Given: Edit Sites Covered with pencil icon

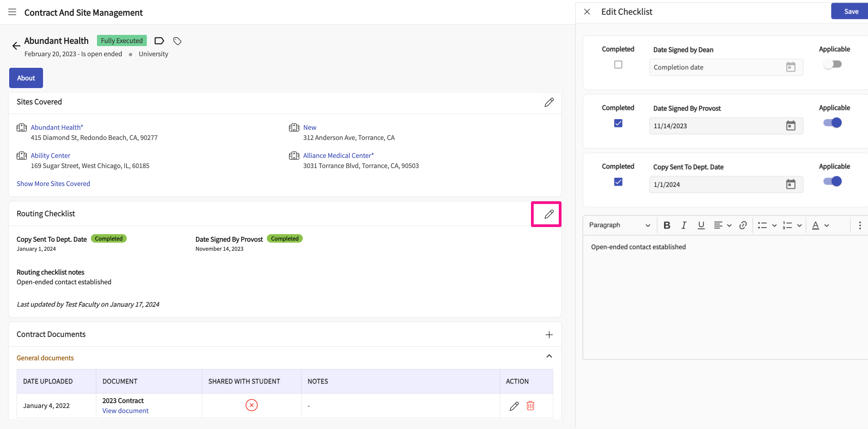Looking at the screenshot, I should [549, 102].
